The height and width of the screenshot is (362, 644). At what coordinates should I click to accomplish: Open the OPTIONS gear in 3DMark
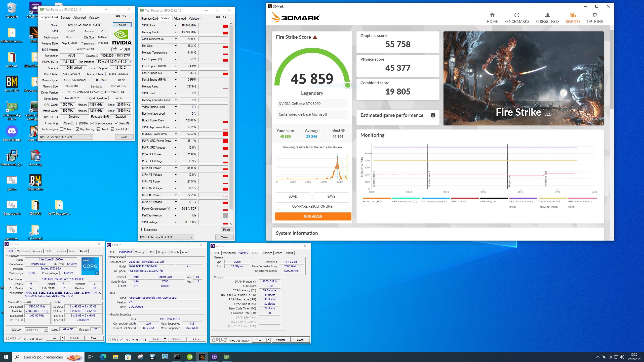pos(595,18)
